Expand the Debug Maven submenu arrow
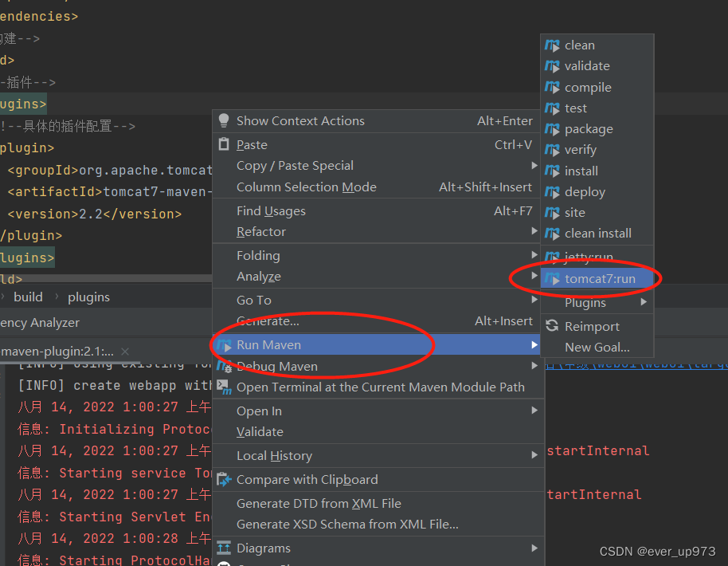The height and width of the screenshot is (566, 728). 534,366
